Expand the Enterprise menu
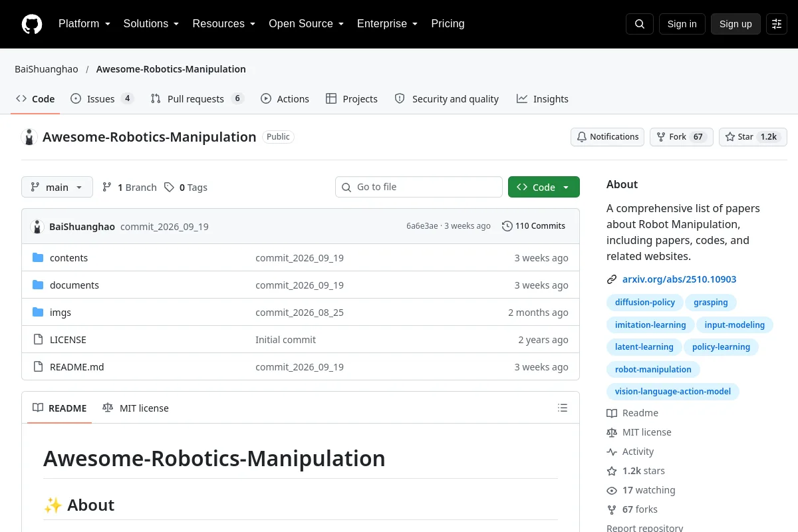798x532 pixels. (x=388, y=24)
